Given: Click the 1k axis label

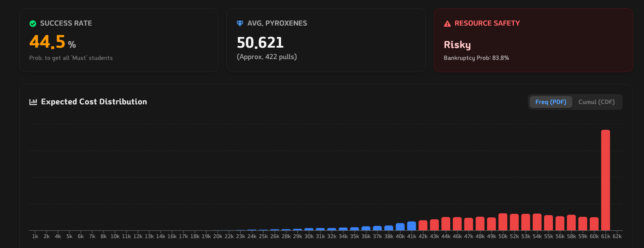Looking at the screenshot, I should click(x=35, y=237).
